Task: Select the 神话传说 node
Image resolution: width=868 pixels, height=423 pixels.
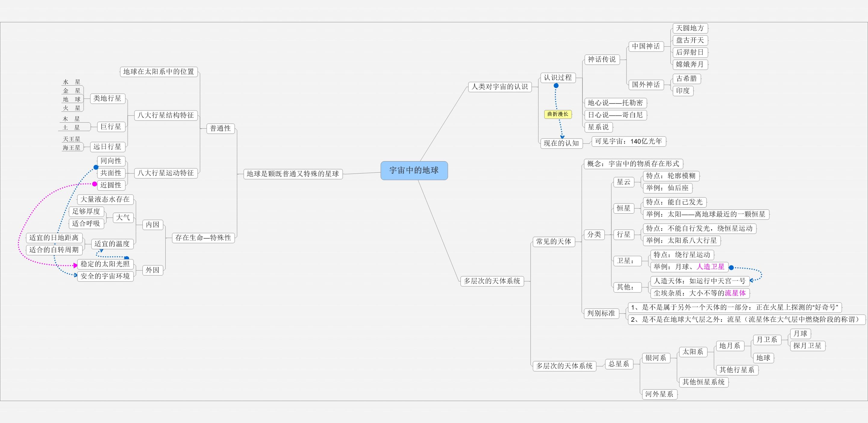Action: (602, 60)
